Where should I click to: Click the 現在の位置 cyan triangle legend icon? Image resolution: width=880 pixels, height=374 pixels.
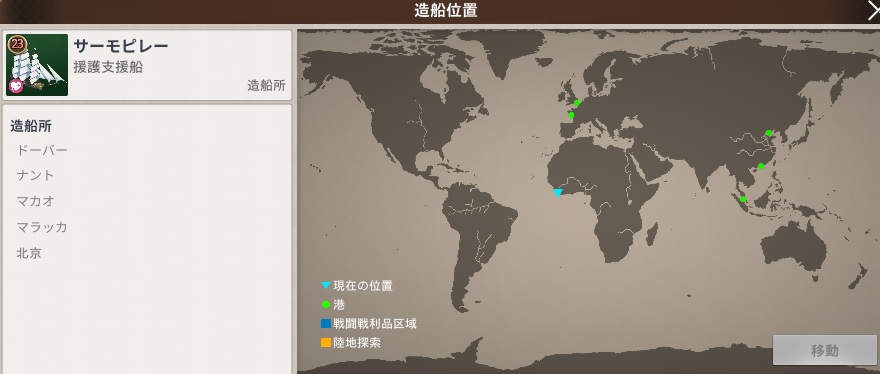326,285
